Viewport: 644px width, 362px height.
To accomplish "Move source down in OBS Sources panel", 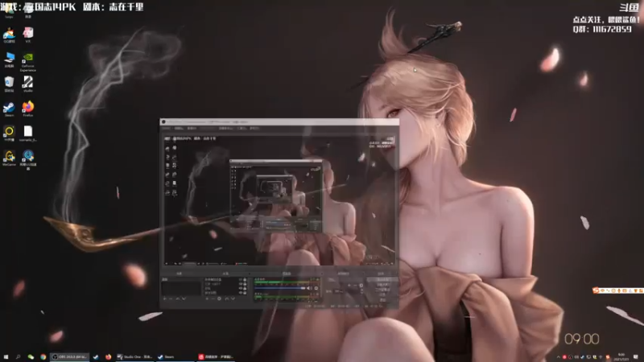I will coord(233,298).
